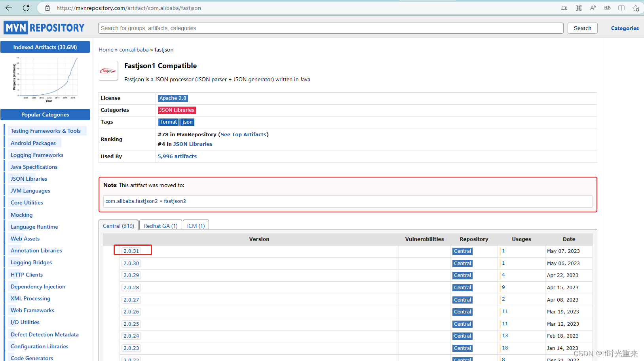Viewport: 644px width, 361px height.
Task: Open Language Runtime category
Action: pos(34,227)
